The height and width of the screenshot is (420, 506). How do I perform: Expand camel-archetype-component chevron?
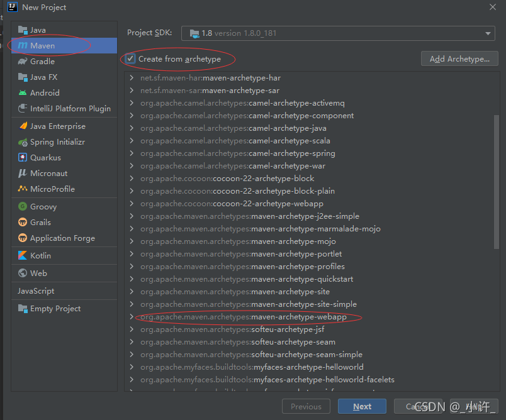click(132, 116)
